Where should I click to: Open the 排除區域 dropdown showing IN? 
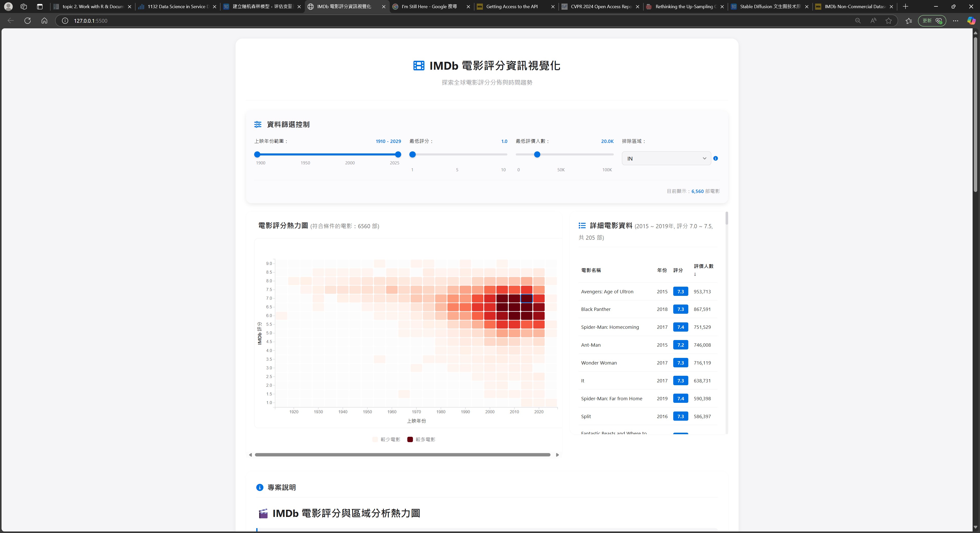click(666, 158)
